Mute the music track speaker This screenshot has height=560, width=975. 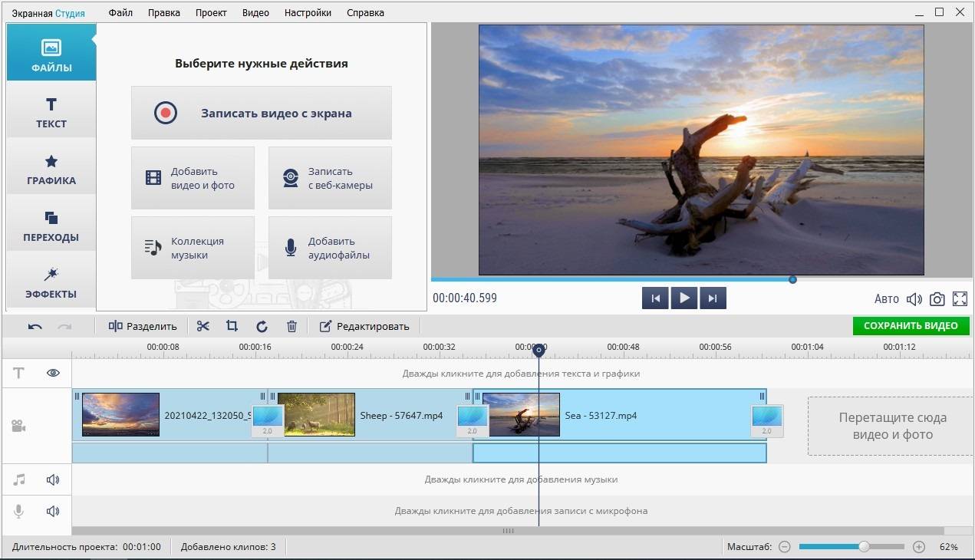tap(53, 479)
